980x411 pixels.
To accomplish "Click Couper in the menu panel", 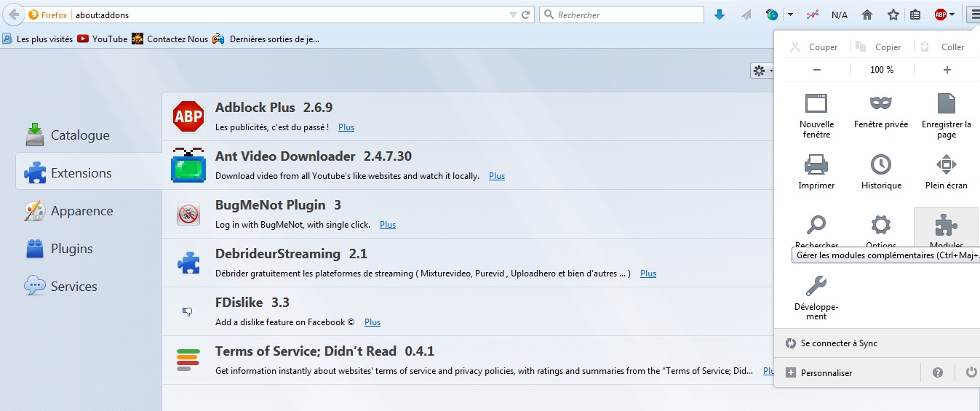I will [x=814, y=47].
